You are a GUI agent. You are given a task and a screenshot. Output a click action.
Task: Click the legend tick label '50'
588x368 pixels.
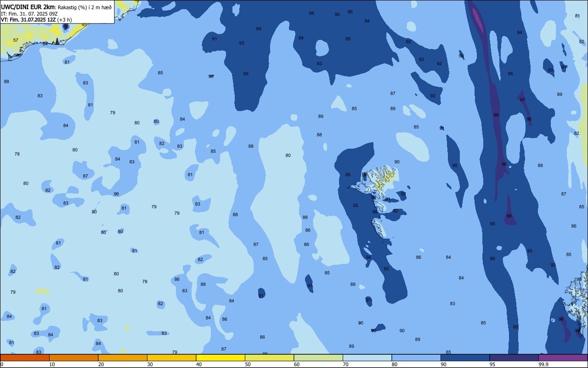pos(248,364)
